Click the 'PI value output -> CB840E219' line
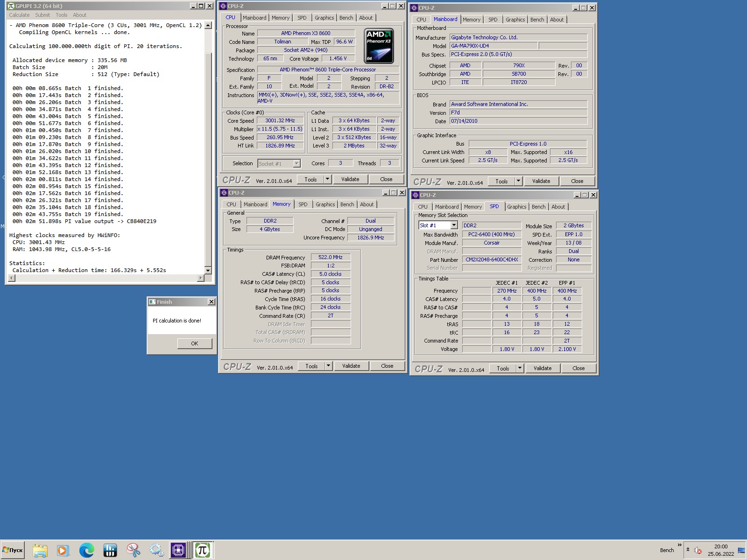Screen dimensions: 747x560 pos(85,221)
